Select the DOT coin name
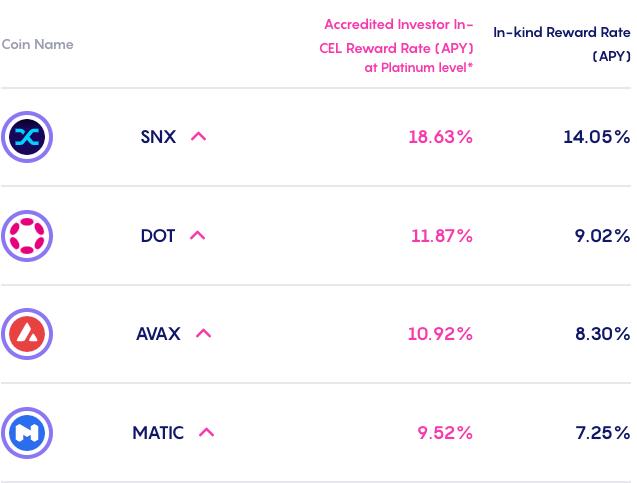Screen dimensions: 637x483 point(158,236)
